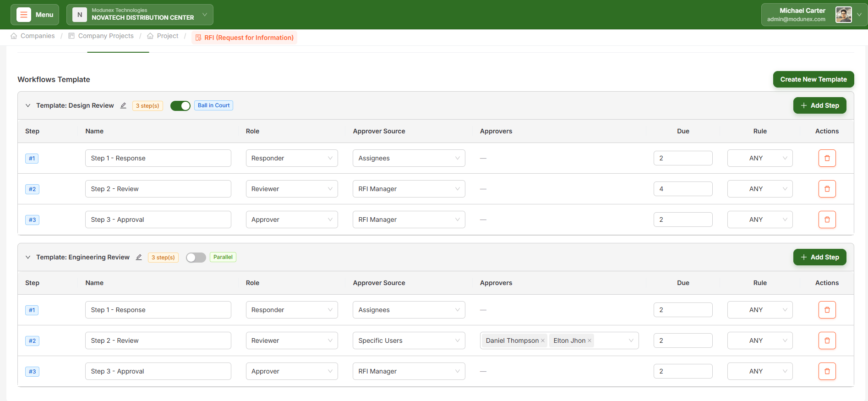Click the Parallel tag
This screenshot has width=868, height=401.
point(223,257)
